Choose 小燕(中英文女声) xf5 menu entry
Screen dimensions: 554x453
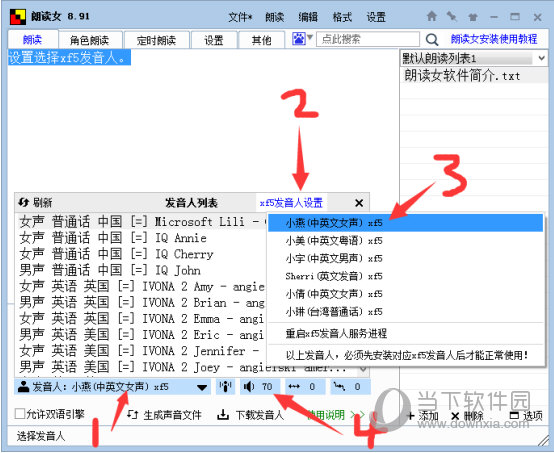click(405, 223)
